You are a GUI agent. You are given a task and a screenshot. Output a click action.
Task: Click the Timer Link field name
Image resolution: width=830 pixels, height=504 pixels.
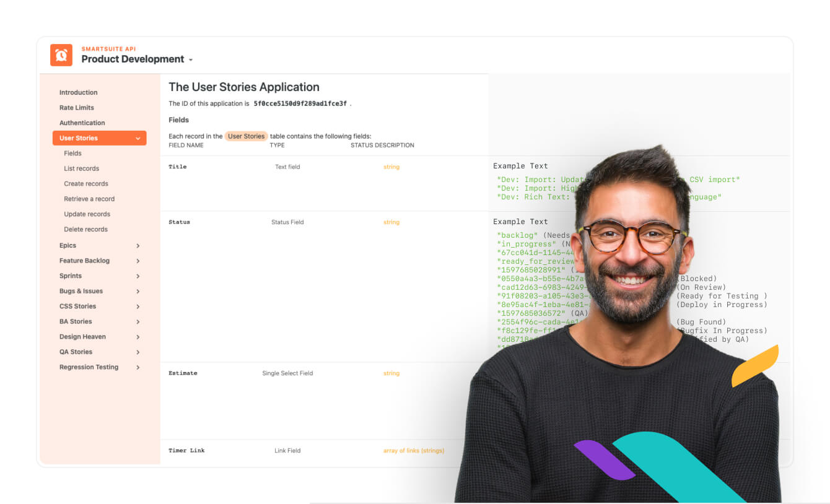click(186, 451)
